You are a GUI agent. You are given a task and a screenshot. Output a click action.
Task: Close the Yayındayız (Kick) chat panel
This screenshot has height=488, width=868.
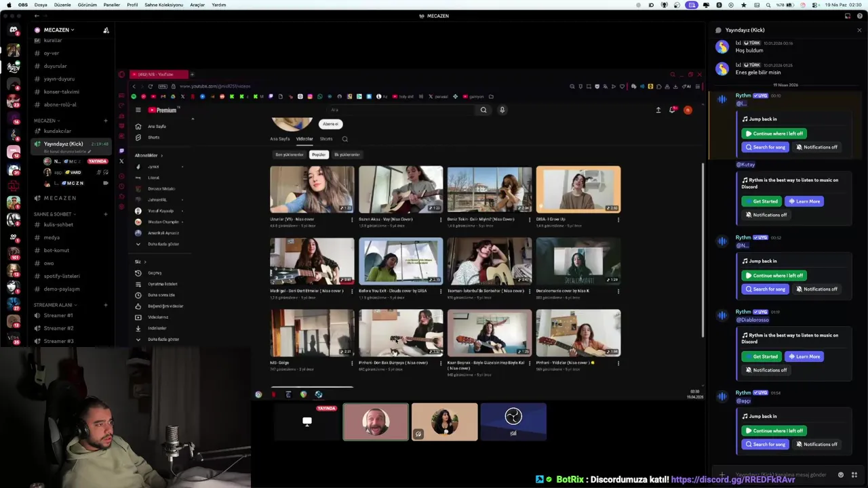tap(859, 30)
